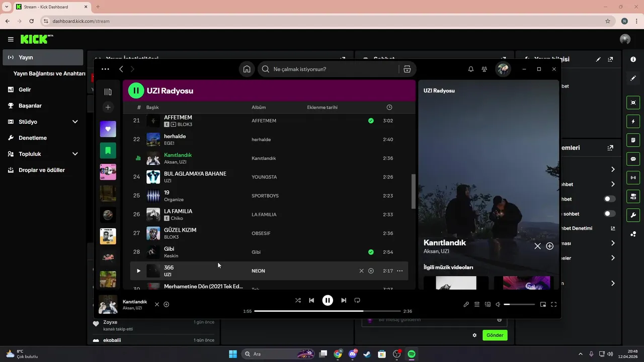Open Liked Songs heart tile in sidebar
Screen dimensions: 644x362
point(108,129)
